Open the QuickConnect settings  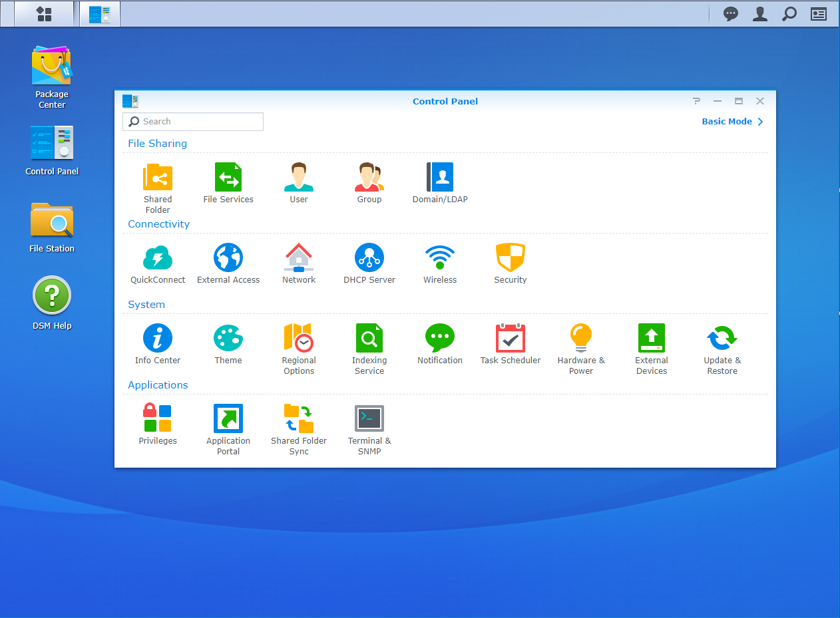tap(158, 258)
